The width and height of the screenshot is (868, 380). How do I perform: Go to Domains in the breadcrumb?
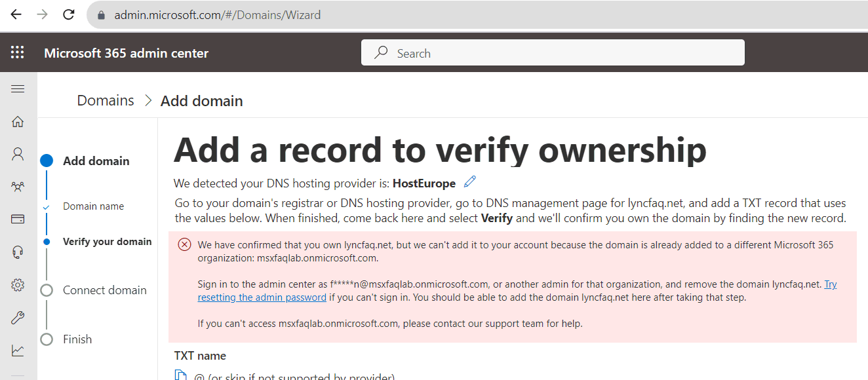point(106,101)
